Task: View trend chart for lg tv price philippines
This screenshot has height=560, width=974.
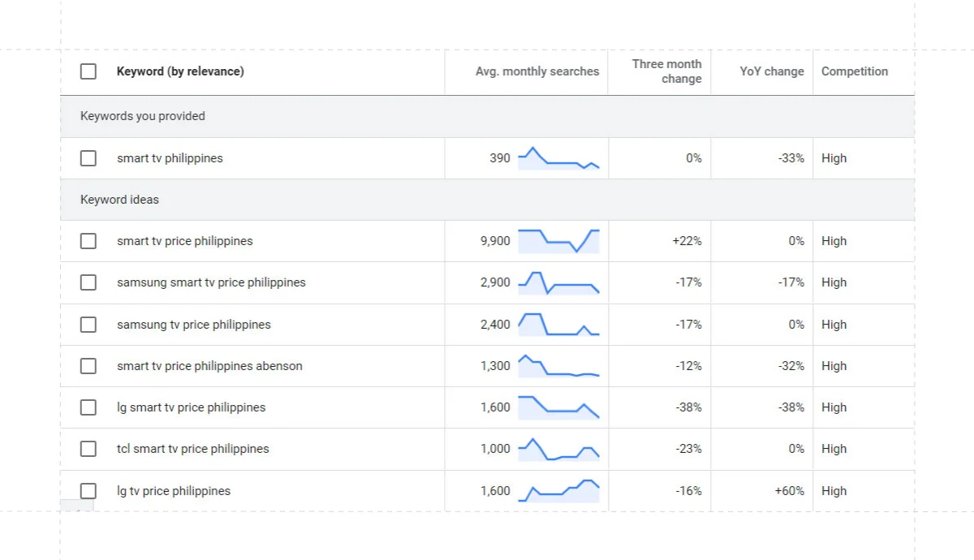Action: (558, 491)
